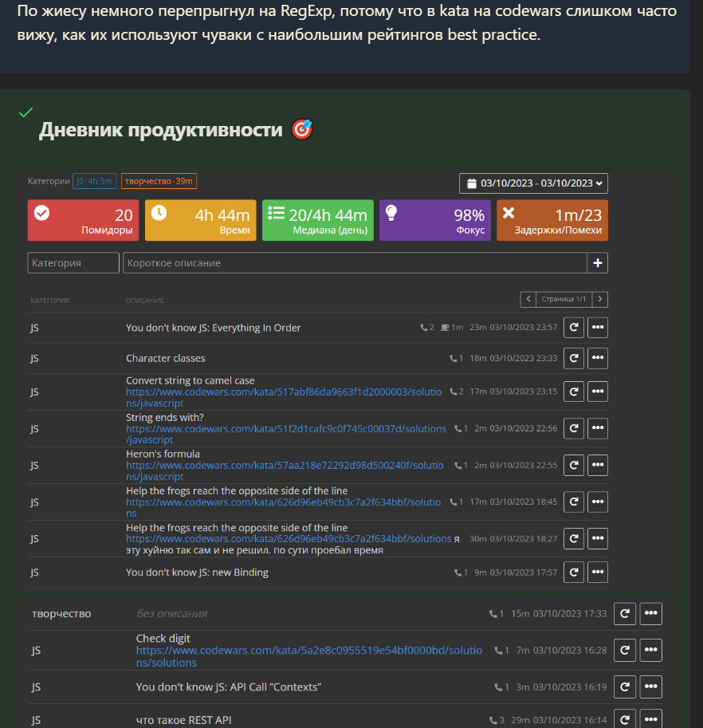Open options for the 18:45 frogs entry

[598, 502]
